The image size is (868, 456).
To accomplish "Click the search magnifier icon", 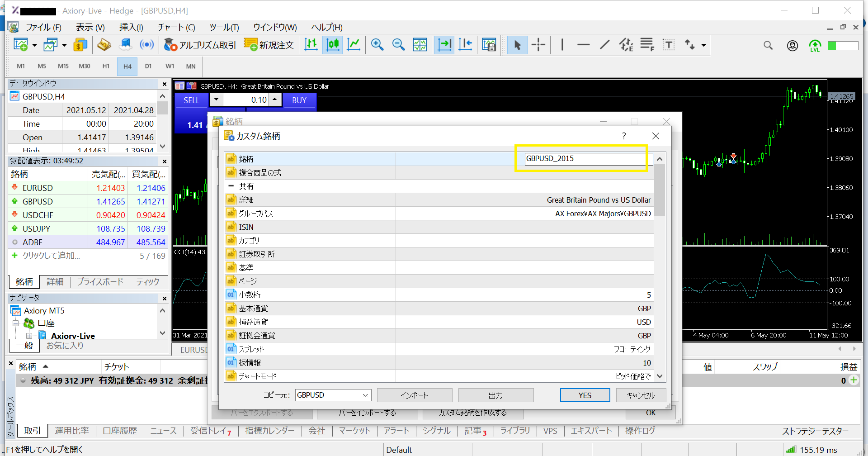I will click(768, 45).
